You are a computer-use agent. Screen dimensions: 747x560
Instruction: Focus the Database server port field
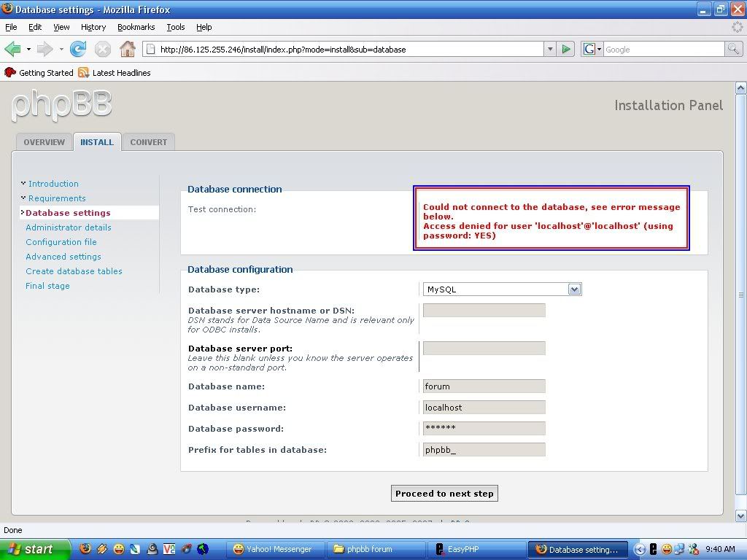(484, 348)
